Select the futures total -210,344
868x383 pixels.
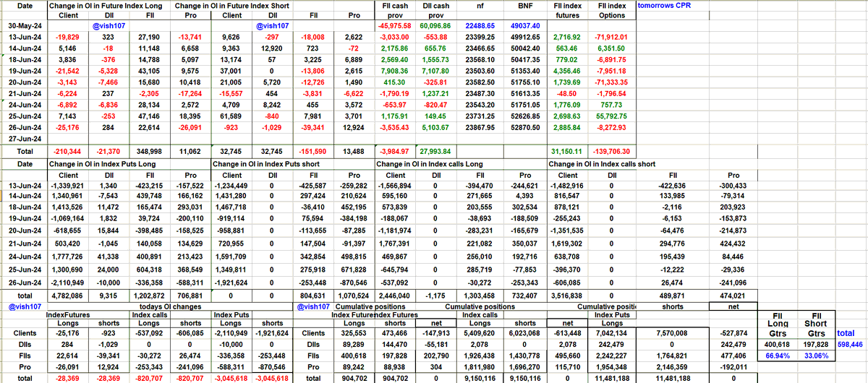tap(67, 152)
